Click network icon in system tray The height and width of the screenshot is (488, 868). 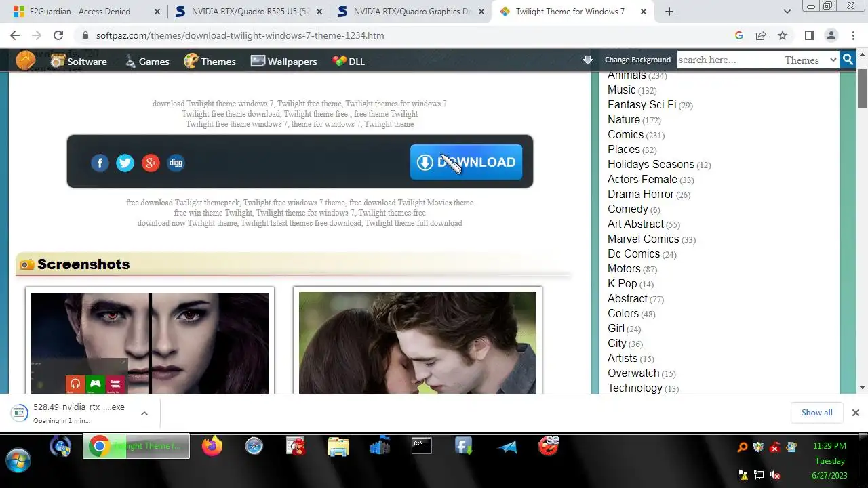point(759,475)
